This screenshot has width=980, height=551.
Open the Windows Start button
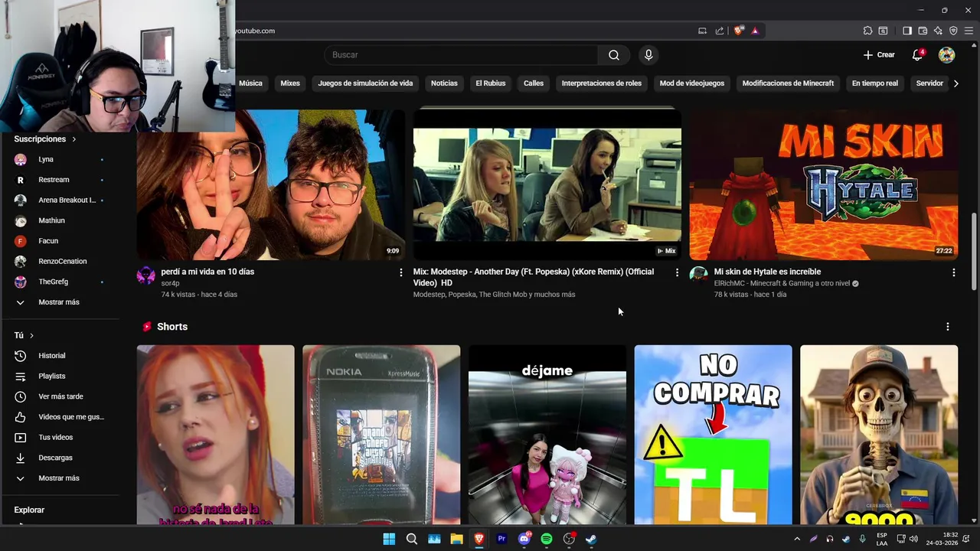[389, 539]
